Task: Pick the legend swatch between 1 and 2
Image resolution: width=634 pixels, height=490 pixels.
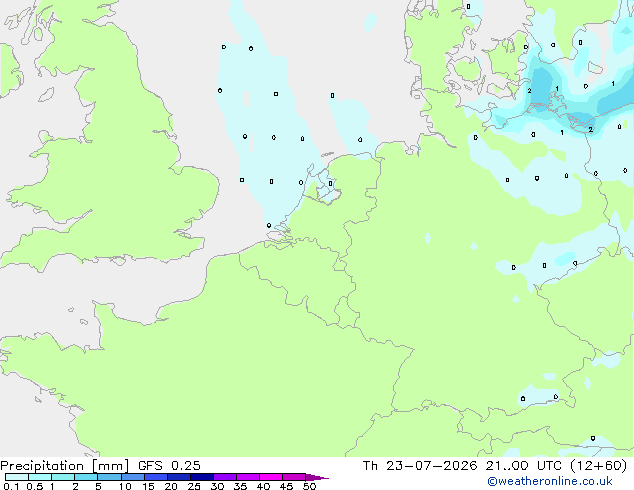Action: tap(63, 477)
